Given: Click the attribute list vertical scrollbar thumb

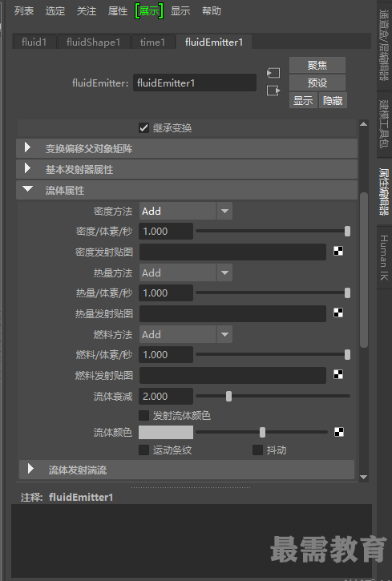Looking at the screenshot, I should click(364, 270).
